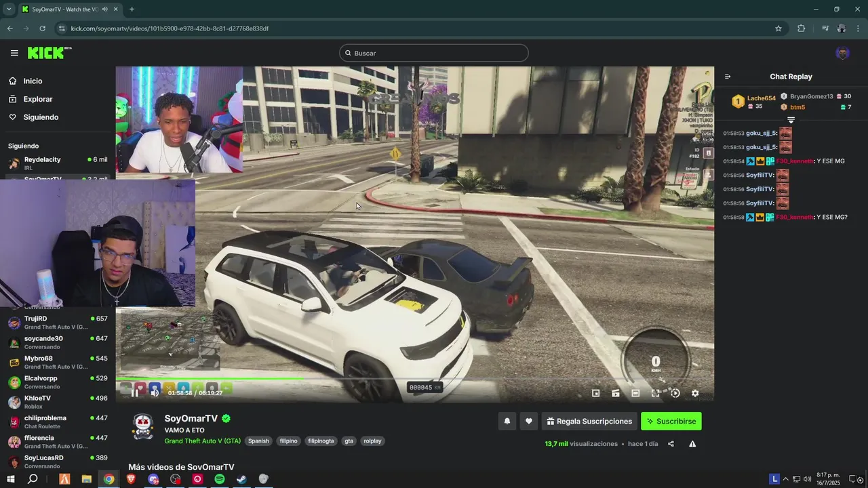The width and height of the screenshot is (868, 488).
Task: Report the video warning icon
Action: pyautogui.click(x=692, y=444)
